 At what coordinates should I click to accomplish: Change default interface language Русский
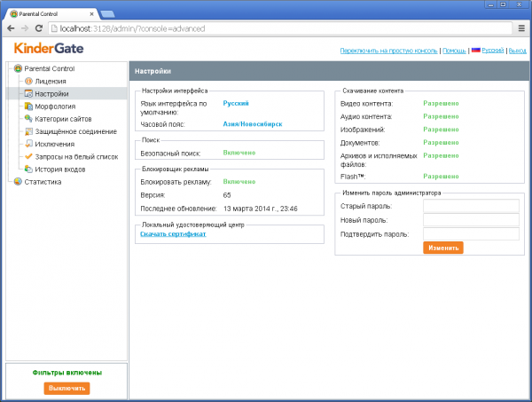(x=236, y=103)
